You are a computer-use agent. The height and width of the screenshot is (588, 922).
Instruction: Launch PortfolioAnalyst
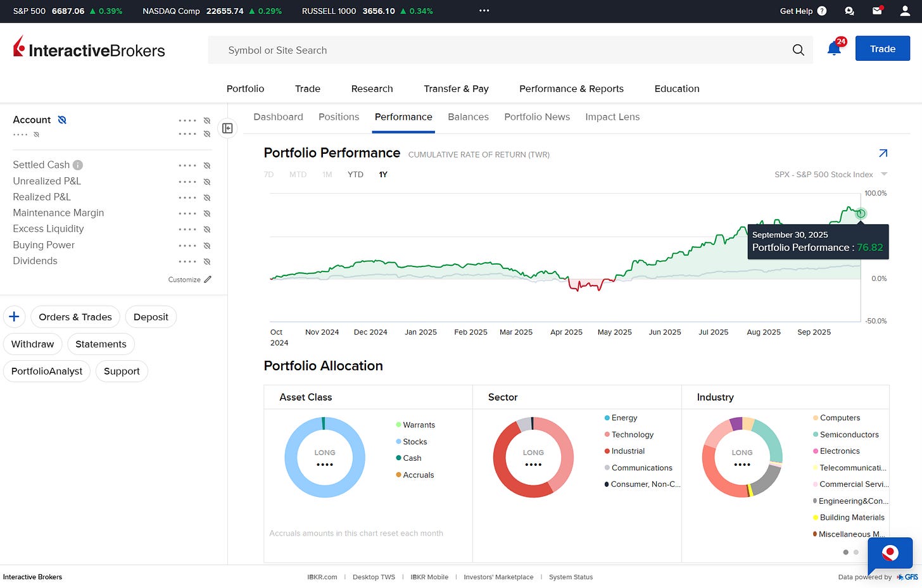coord(47,372)
